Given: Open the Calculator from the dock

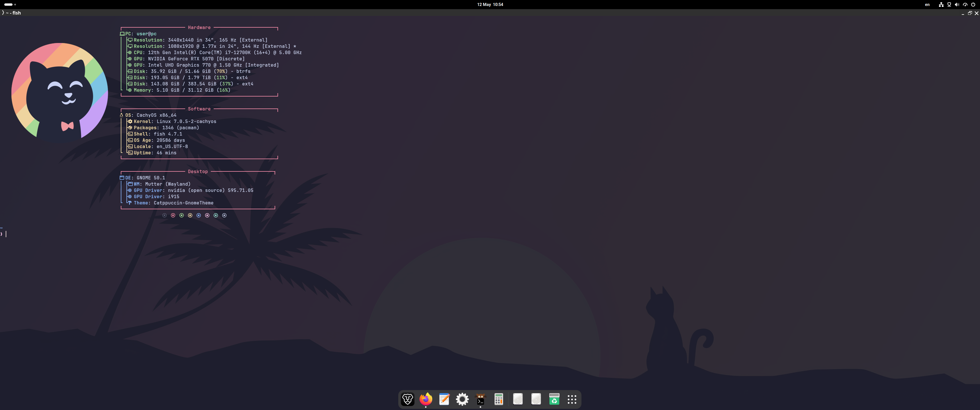Looking at the screenshot, I should (499, 399).
